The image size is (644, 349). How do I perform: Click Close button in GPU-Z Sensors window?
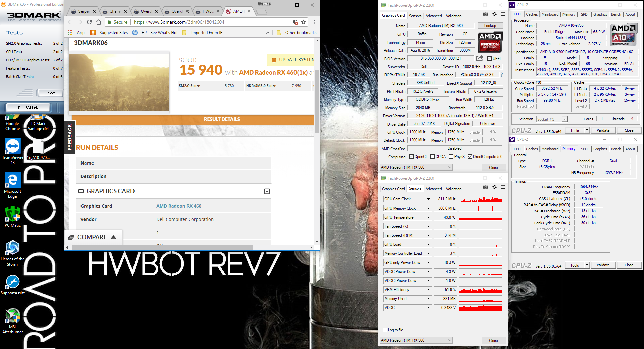tap(493, 340)
